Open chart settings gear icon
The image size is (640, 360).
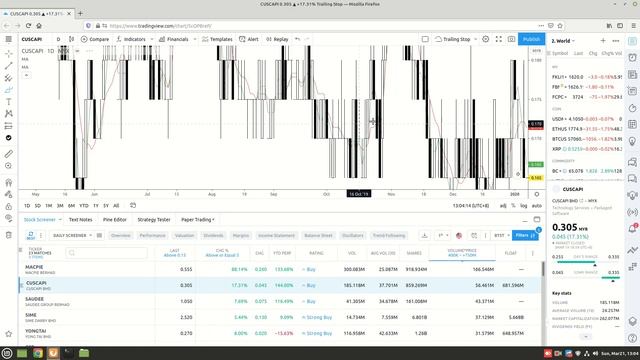(x=485, y=39)
